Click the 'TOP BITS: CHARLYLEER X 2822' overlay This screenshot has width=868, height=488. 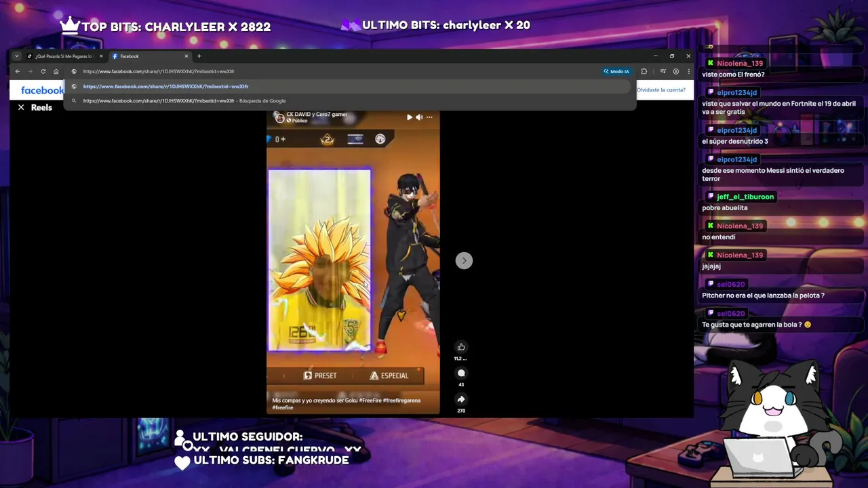tap(165, 26)
